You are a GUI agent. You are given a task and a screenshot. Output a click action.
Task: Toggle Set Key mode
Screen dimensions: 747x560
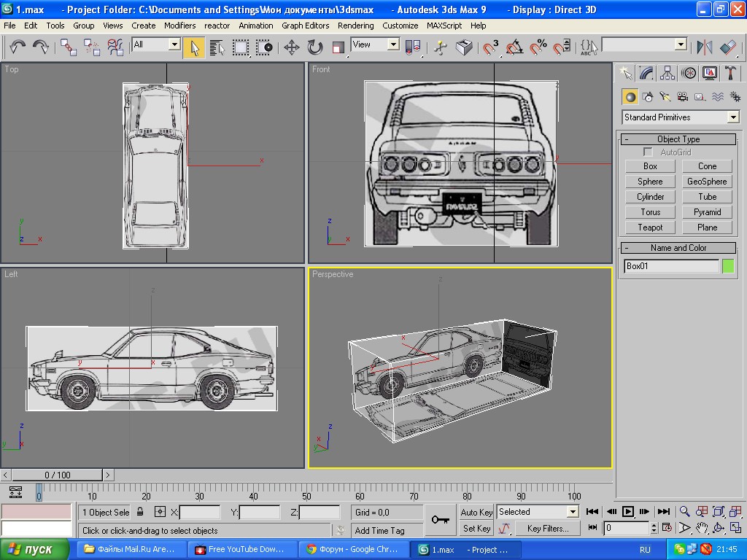[476, 528]
